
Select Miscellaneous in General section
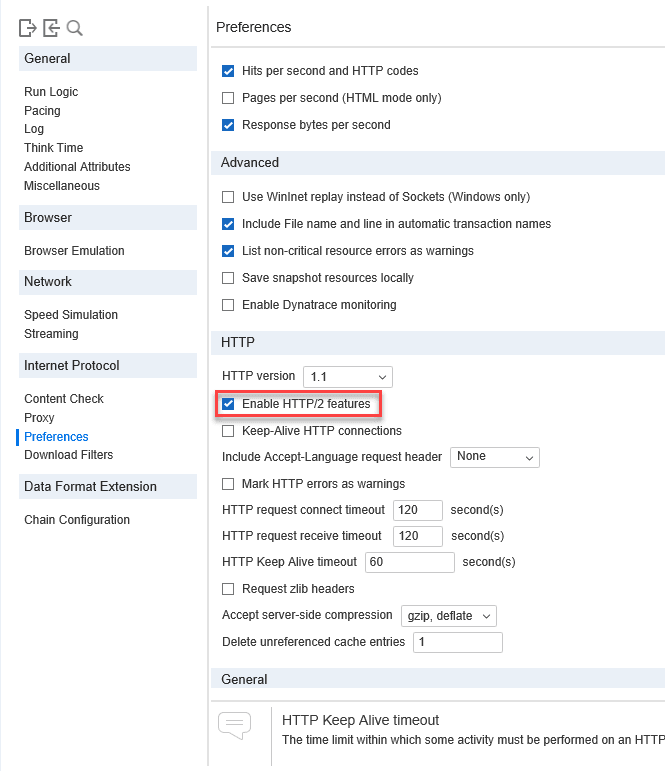[62, 186]
